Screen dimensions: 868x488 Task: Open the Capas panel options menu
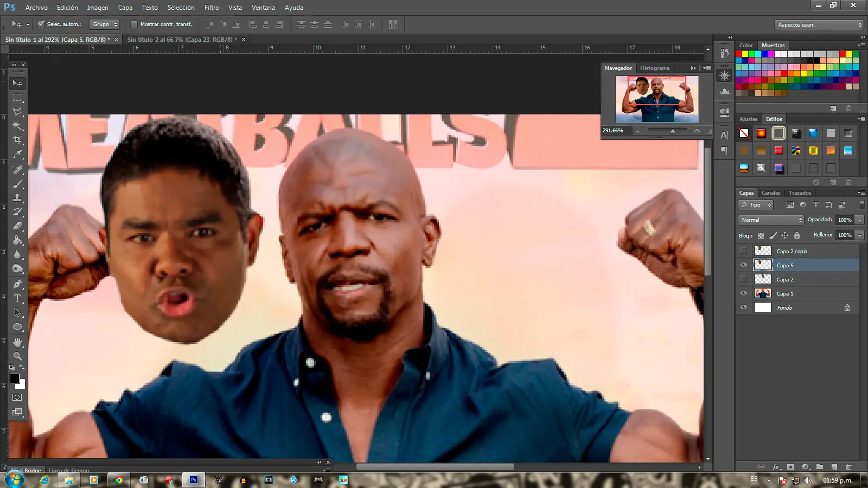pyautogui.click(x=861, y=192)
